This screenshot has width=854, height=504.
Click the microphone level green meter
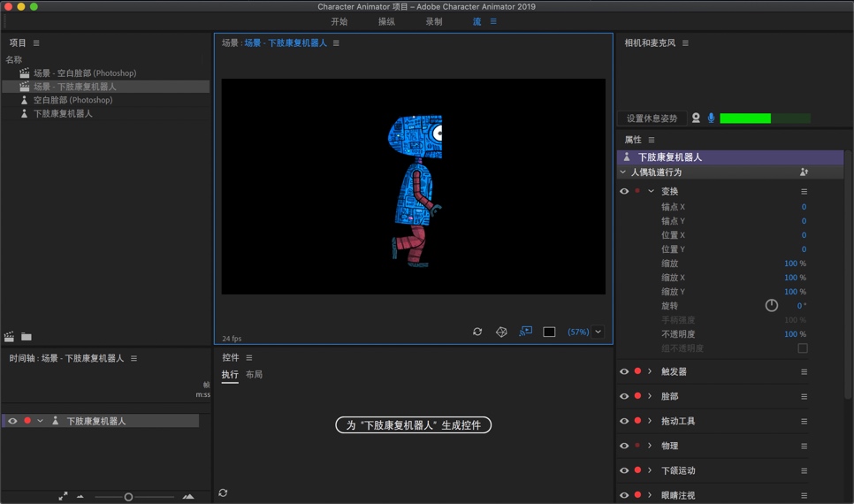[765, 118]
